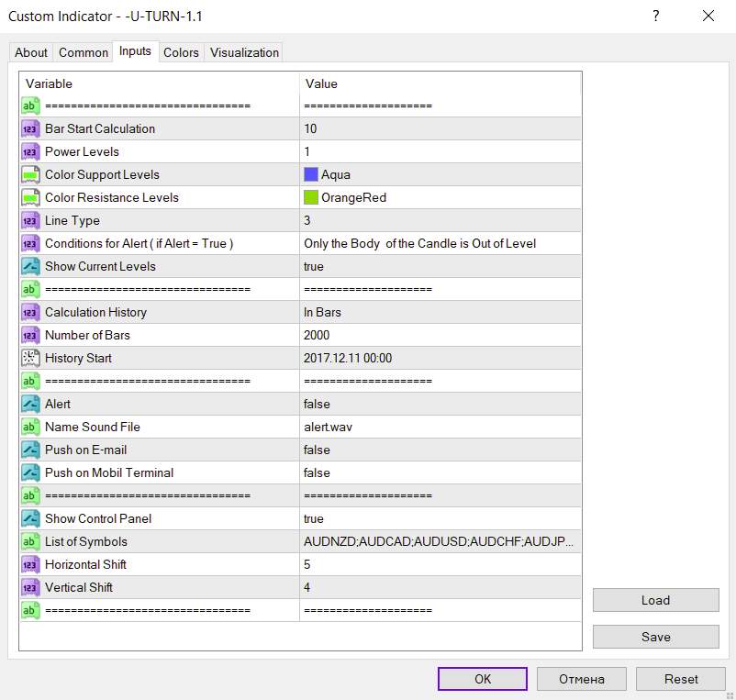The image size is (736, 700).
Task: Switch to the Colors tab
Action: pos(181,52)
